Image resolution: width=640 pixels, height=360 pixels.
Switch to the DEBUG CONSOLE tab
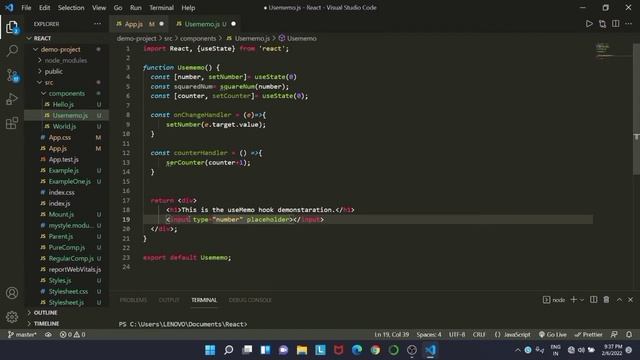(250, 300)
